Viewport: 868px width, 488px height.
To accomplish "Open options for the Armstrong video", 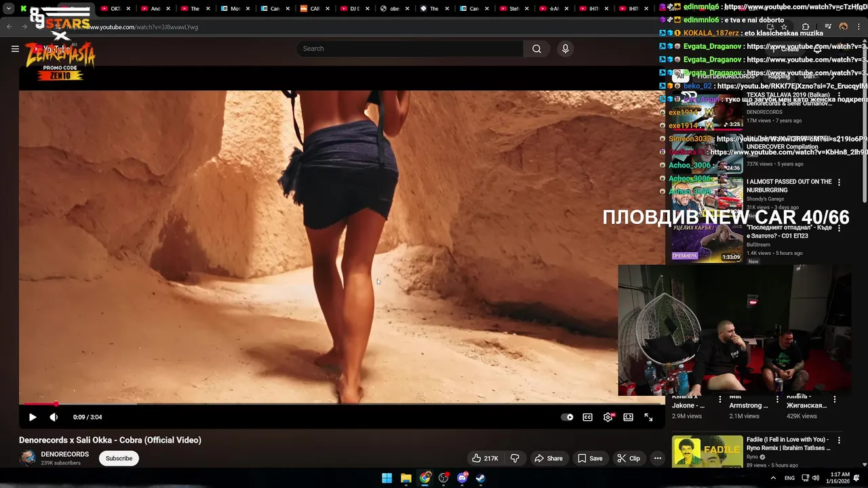I will [x=777, y=400].
